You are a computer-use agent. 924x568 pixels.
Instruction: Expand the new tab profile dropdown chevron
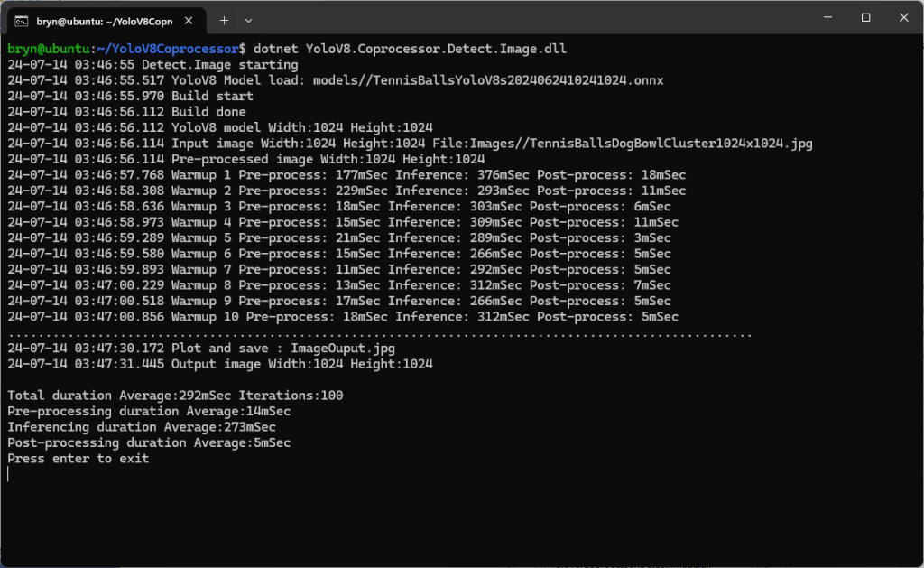(x=249, y=20)
